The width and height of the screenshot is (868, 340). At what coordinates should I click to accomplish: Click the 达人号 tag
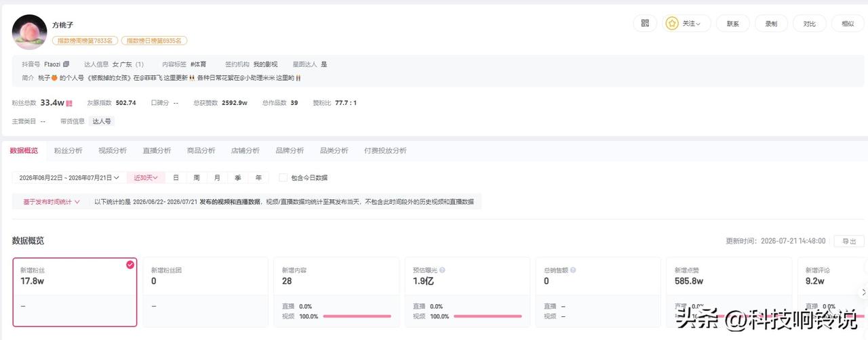coord(101,121)
